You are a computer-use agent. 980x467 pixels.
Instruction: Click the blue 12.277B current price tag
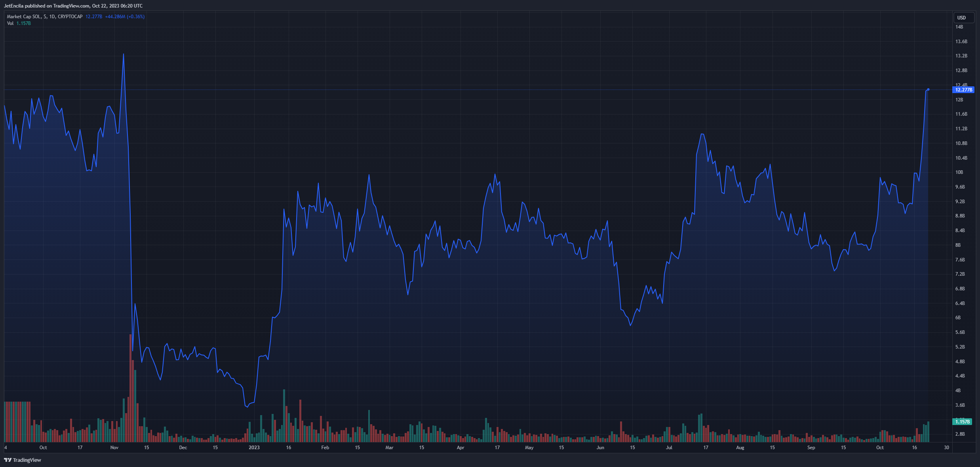click(963, 90)
